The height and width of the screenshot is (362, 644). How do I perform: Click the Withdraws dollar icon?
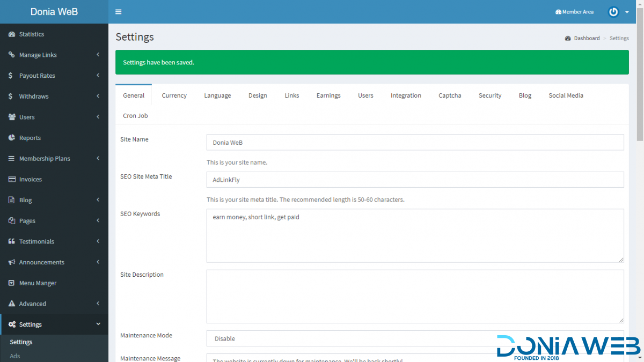11,97
